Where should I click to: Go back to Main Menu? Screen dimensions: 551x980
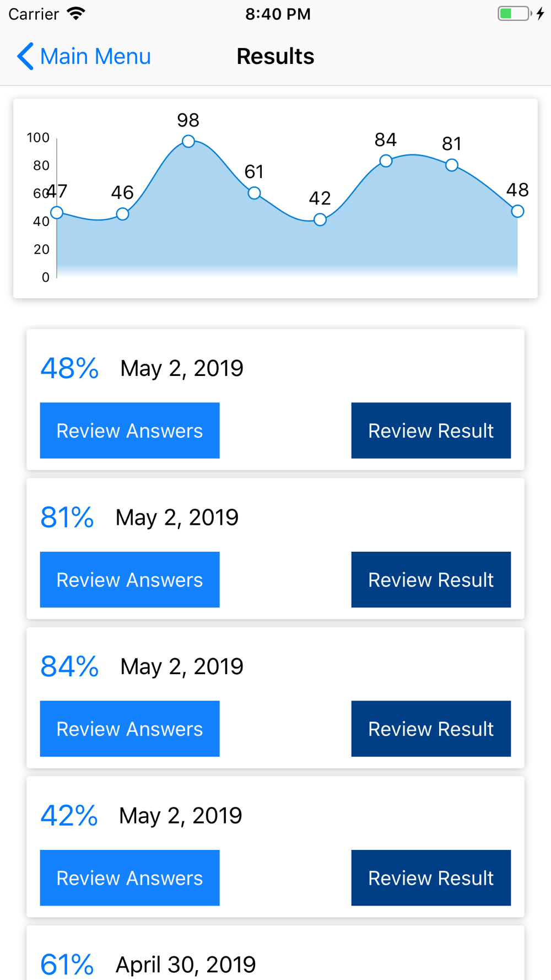click(84, 56)
